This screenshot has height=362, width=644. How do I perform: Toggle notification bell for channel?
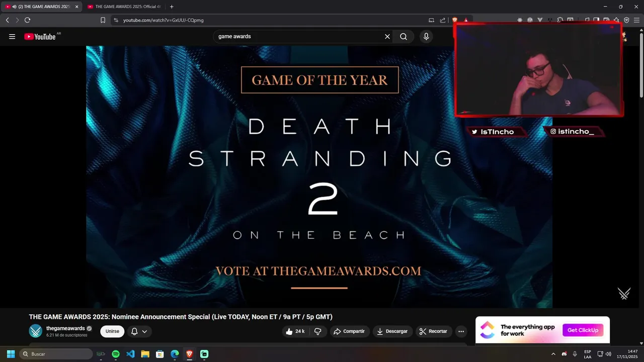coord(134,331)
